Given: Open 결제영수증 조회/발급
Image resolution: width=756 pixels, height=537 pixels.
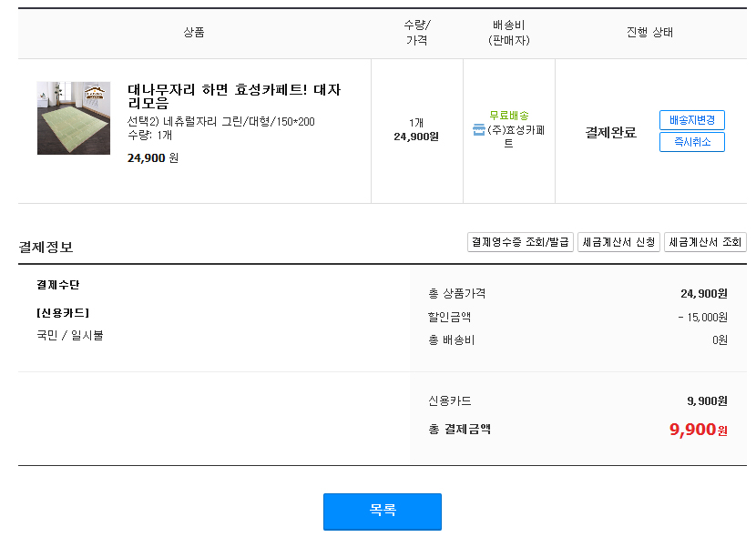Looking at the screenshot, I should [520, 242].
